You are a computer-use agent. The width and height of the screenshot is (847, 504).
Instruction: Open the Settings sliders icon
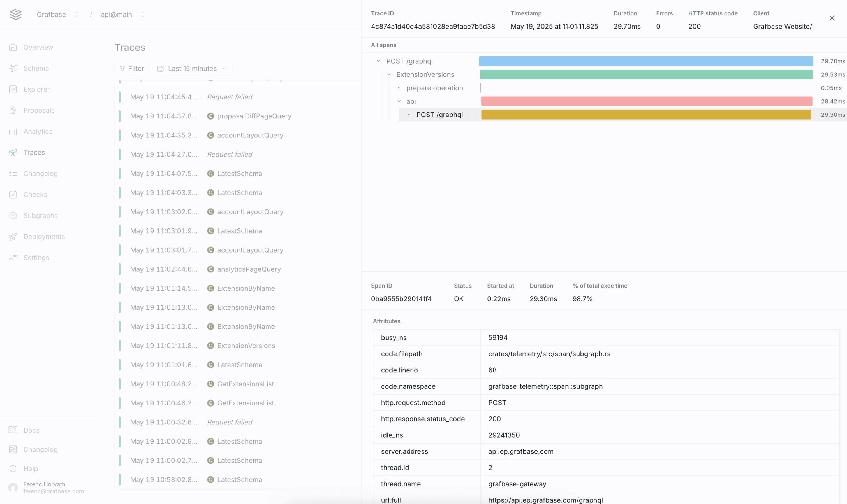[x=13, y=258]
